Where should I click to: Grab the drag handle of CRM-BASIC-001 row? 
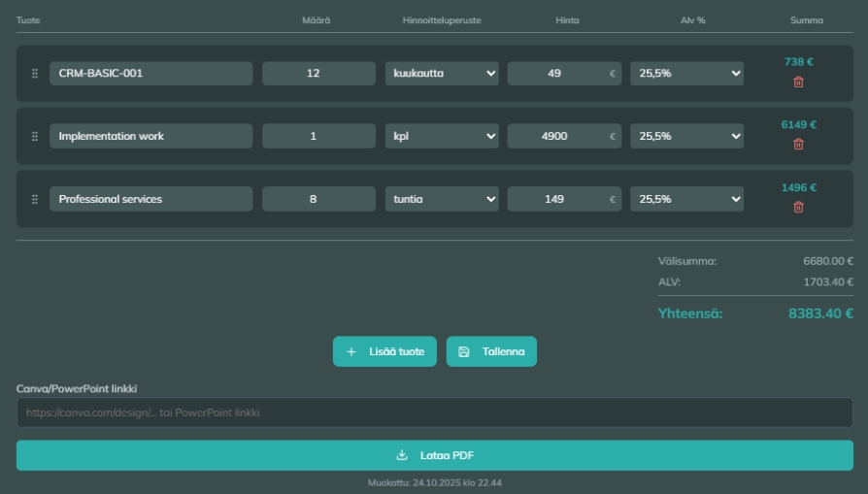click(35, 74)
